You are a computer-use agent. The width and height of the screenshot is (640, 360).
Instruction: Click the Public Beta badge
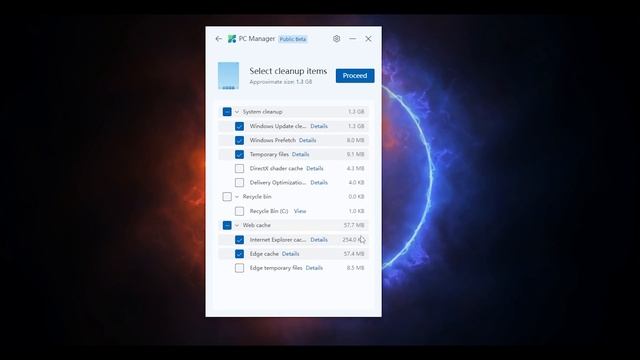click(x=293, y=39)
